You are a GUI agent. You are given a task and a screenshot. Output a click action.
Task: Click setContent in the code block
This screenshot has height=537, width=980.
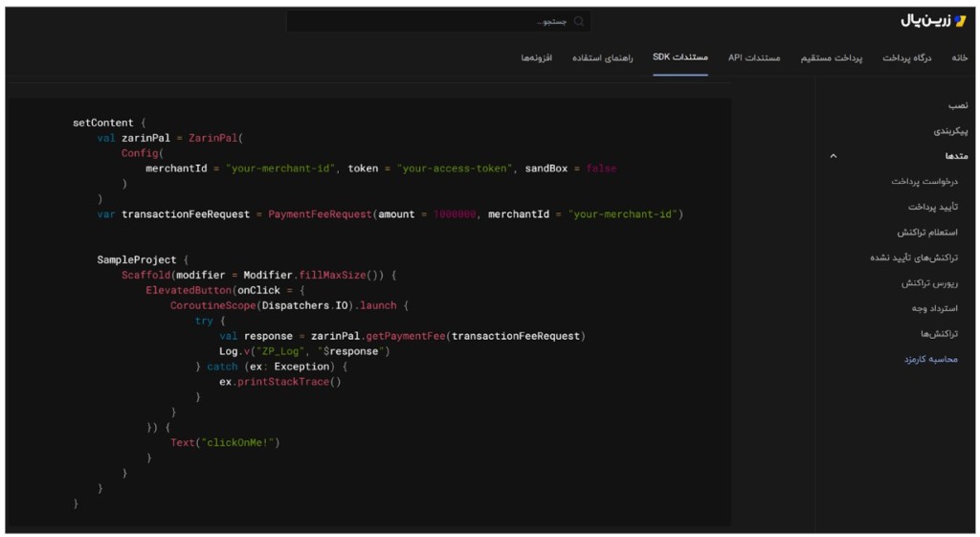(102, 123)
